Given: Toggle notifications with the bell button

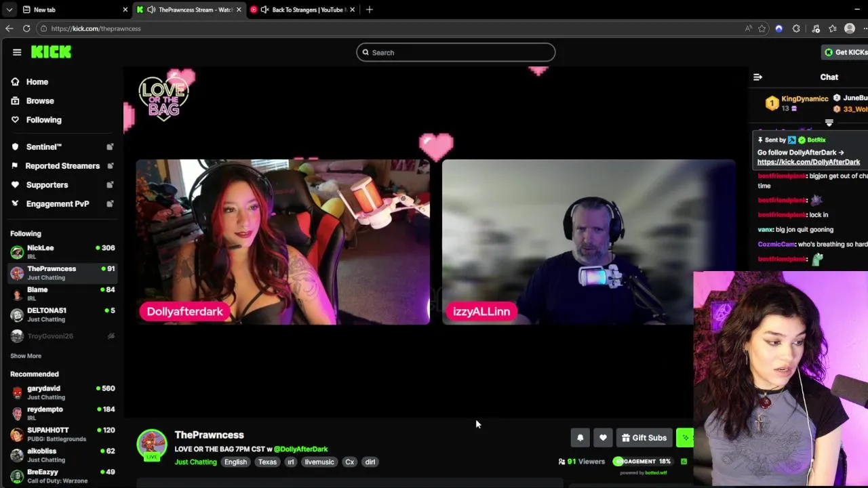Looking at the screenshot, I should [580, 438].
